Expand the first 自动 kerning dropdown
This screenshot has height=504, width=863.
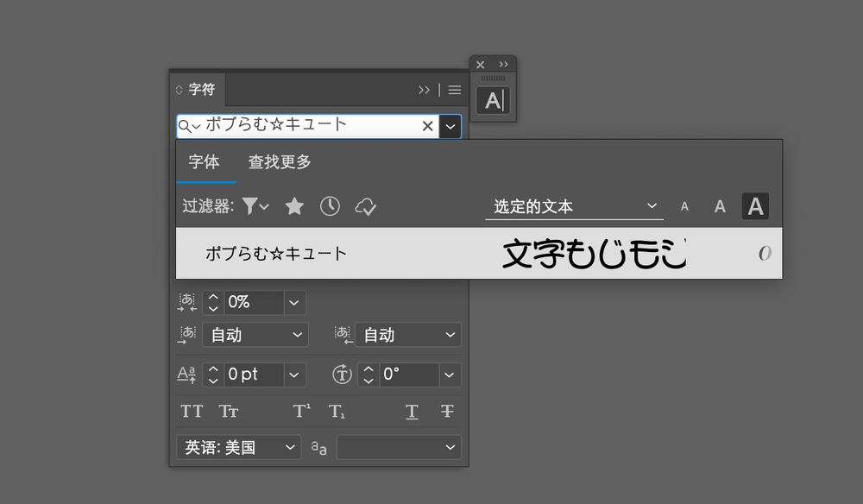coord(255,335)
